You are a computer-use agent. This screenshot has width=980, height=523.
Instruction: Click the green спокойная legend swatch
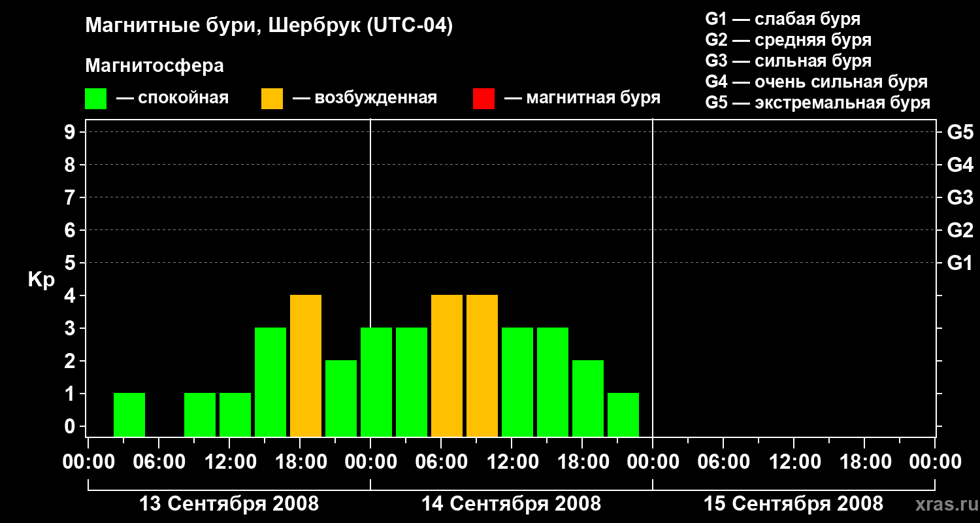95,99
